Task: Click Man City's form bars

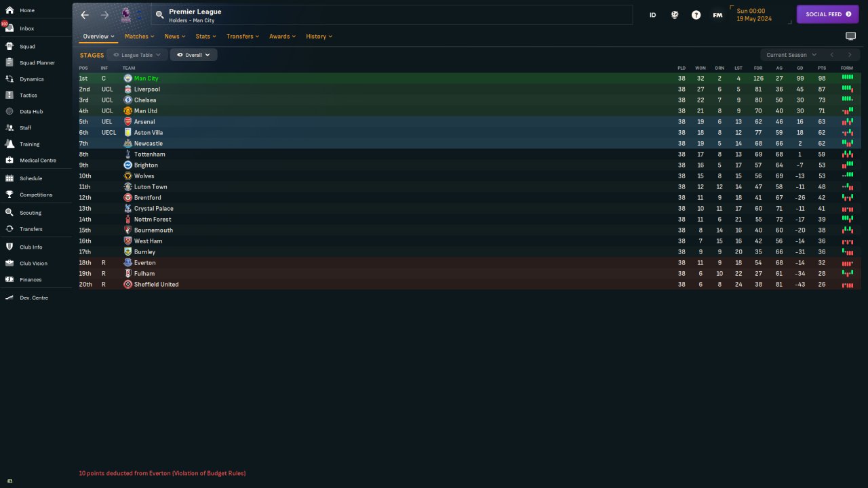Action: pos(848,78)
